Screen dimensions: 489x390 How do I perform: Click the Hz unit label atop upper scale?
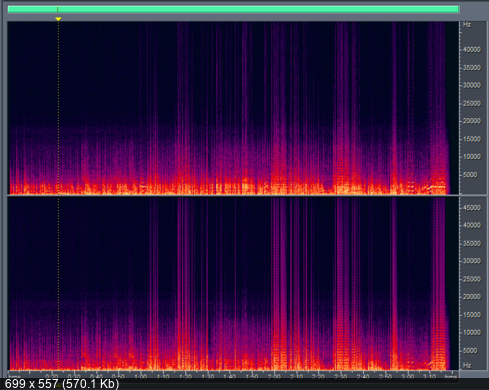467,25
